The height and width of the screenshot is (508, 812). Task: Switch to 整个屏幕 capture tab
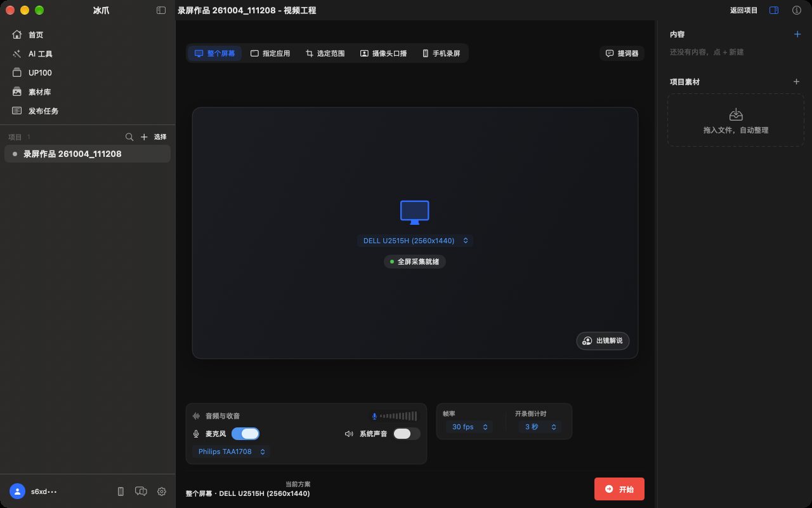point(214,53)
